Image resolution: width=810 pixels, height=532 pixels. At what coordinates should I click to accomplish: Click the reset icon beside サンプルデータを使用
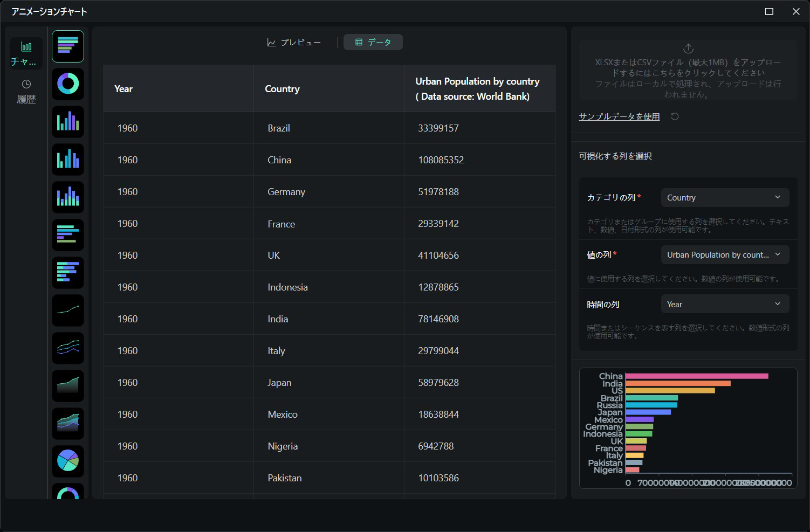(x=675, y=116)
